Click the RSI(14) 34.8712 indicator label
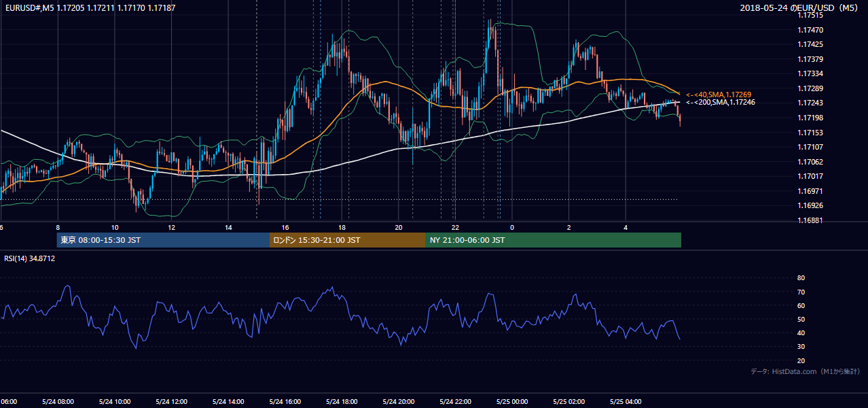The height and width of the screenshot is (408, 868). [x=30, y=258]
